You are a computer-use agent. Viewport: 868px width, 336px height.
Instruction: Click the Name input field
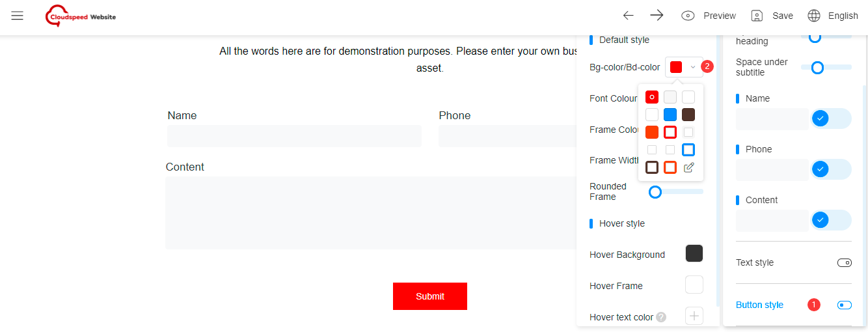(294, 136)
